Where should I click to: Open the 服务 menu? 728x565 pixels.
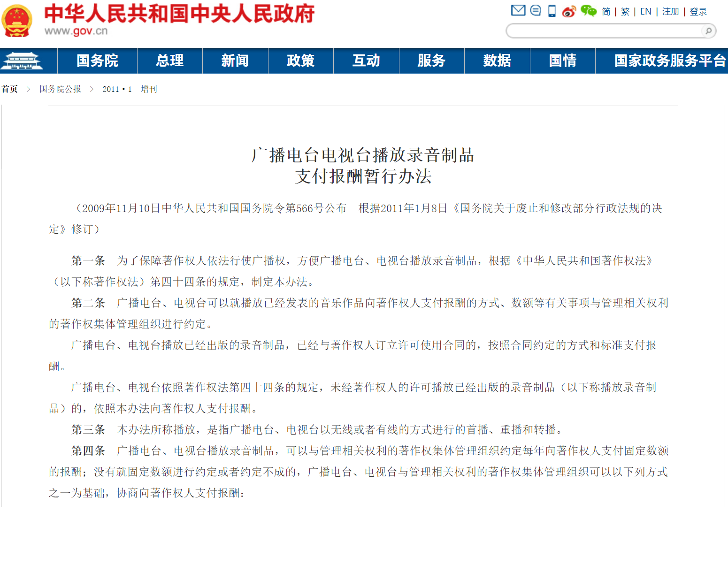(432, 61)
